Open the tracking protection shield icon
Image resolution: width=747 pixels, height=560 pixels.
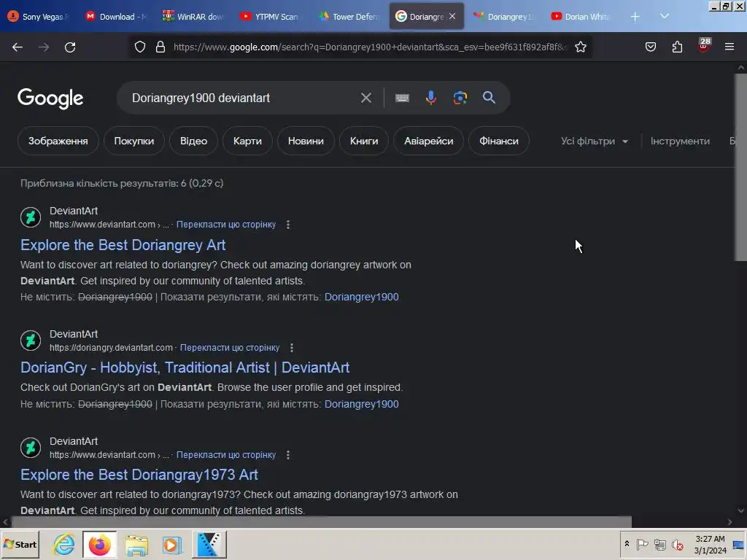pyautogui.click(x=139, y=47)
